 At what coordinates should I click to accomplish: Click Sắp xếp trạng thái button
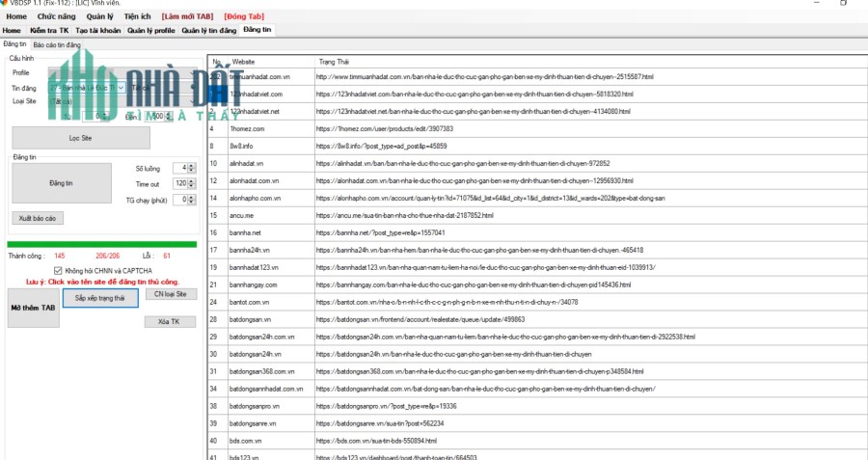(x=100, y=298)
